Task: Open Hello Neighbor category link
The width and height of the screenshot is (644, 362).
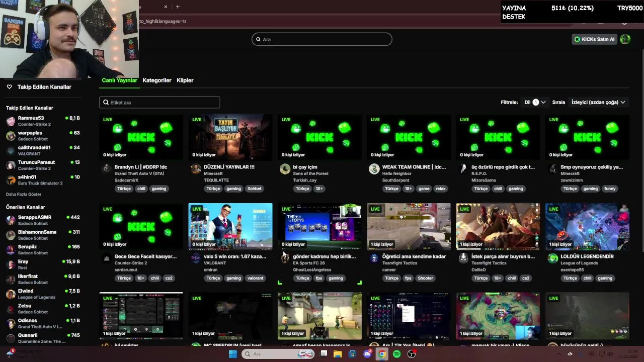Action: [x=397, y=173]
